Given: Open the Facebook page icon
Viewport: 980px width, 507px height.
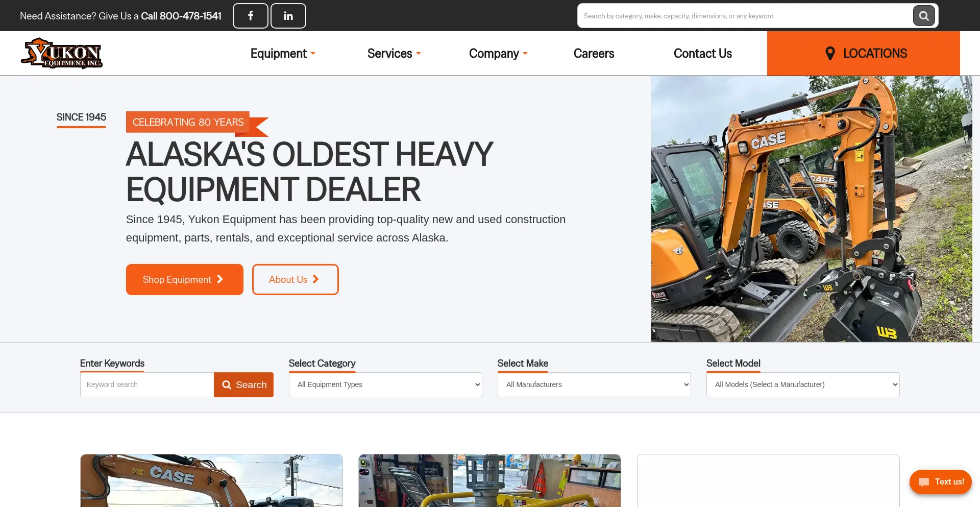Looking at the screenshot, I should point(251,16).
